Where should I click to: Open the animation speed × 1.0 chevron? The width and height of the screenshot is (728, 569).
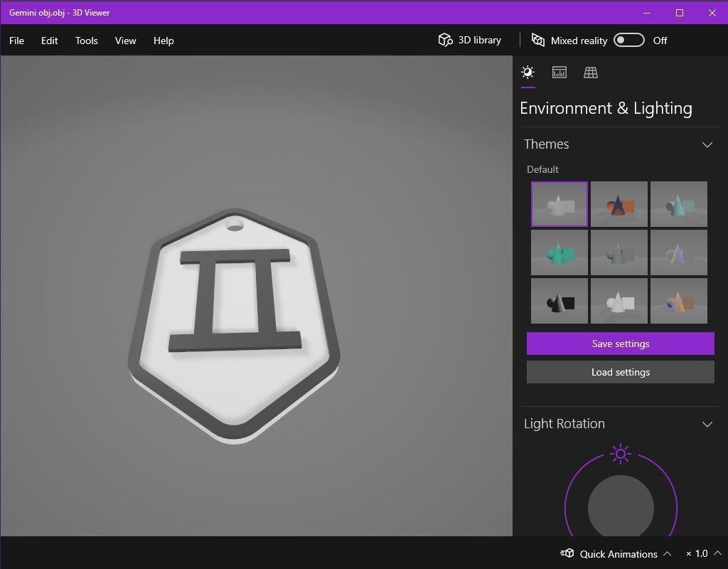(717, 553)
